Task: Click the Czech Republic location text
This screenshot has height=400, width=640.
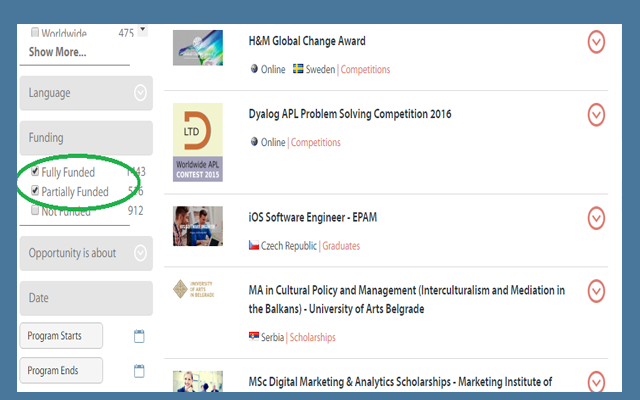Action: 289,246
